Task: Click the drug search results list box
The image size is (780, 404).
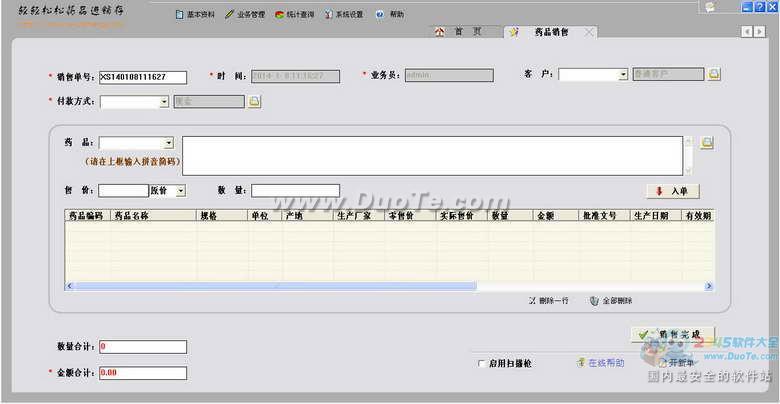Action: 433,156
